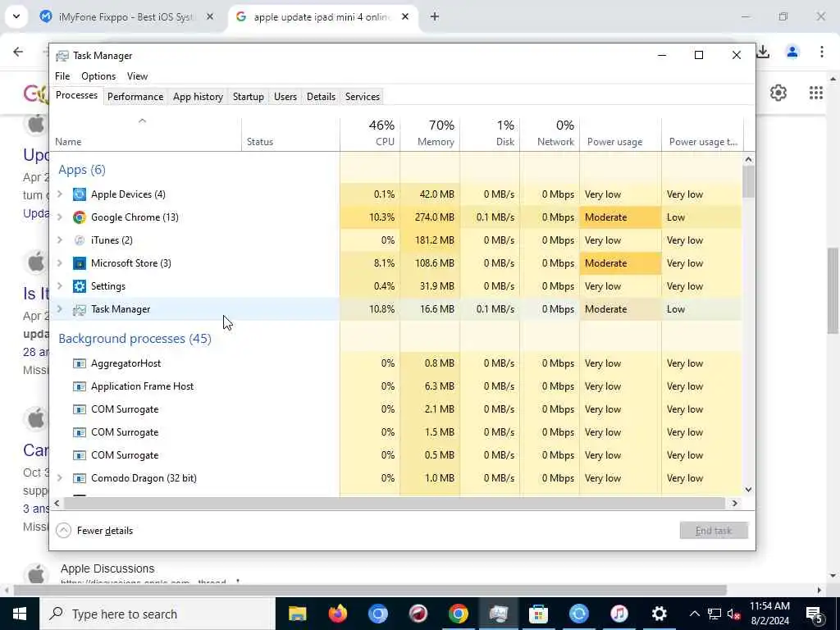Switch to the iMyFone Fixppo Chrome tab
The image size is (840, 630).
[126, 17]
